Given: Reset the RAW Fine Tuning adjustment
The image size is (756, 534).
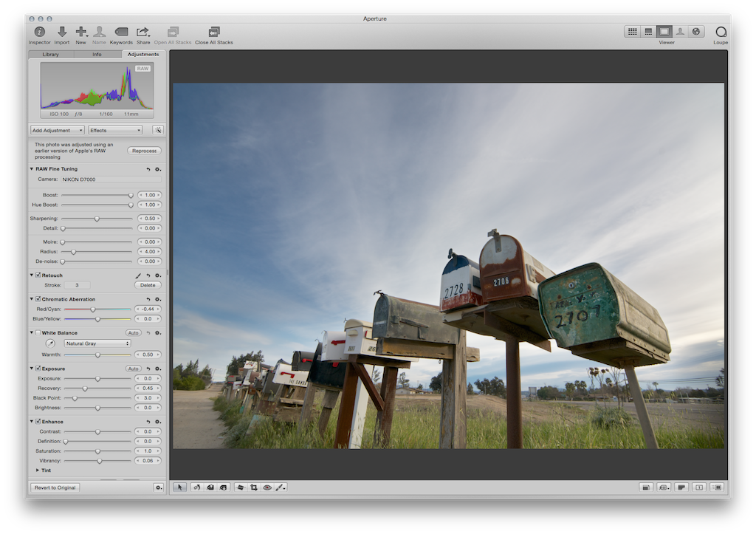Looking at the screenshot, I should click(148, 169).
